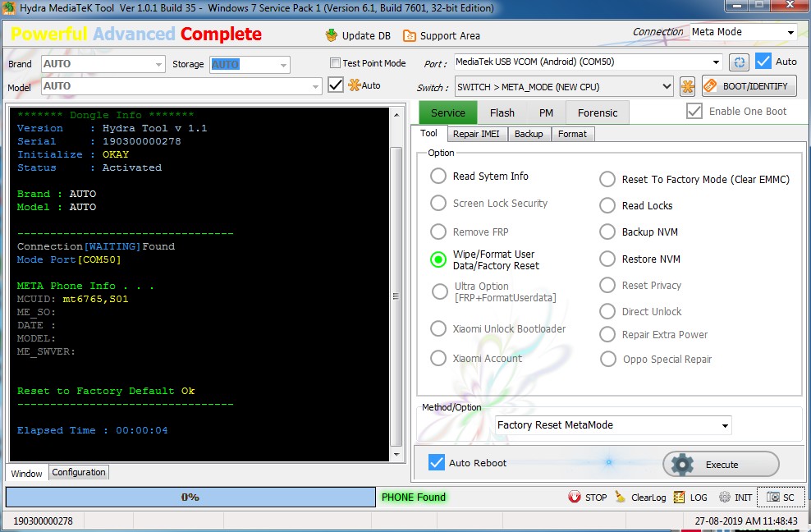Select Oppo Special Repair option

point(607,359)
